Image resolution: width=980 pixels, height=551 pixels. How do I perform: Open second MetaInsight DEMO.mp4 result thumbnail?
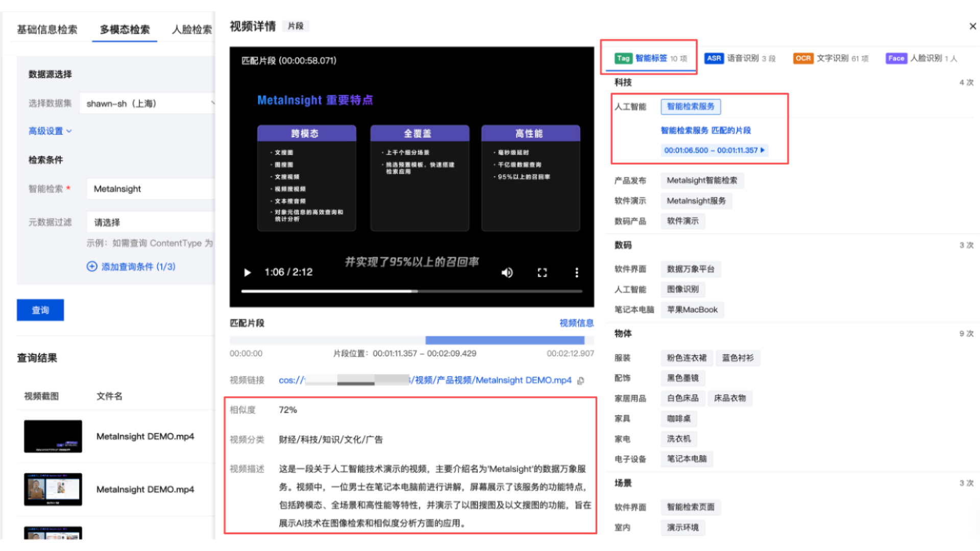click(53, 489)
